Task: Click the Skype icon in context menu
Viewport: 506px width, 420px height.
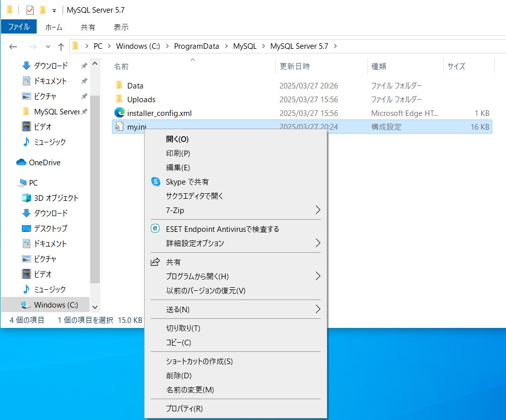Action: [156, 182]
